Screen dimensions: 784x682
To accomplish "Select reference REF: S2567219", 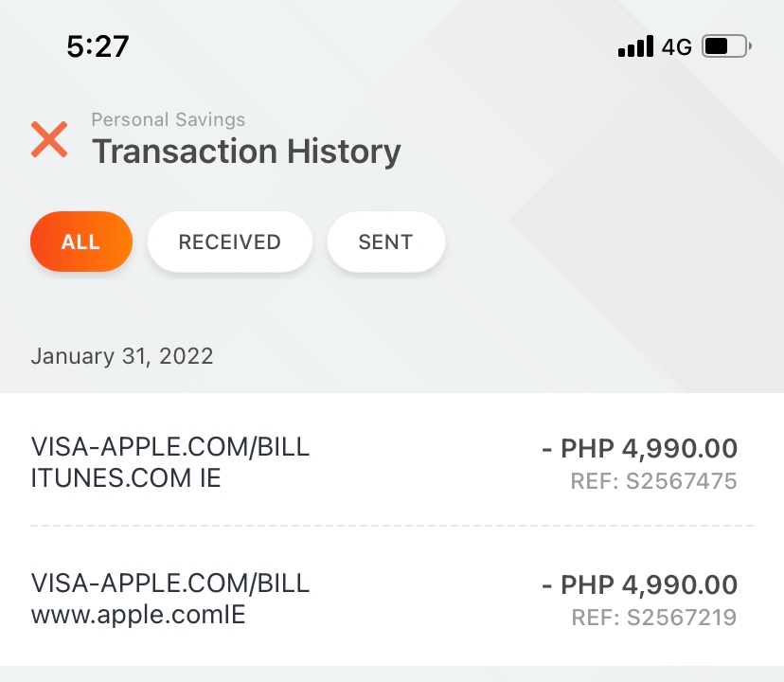I will 653,617.
